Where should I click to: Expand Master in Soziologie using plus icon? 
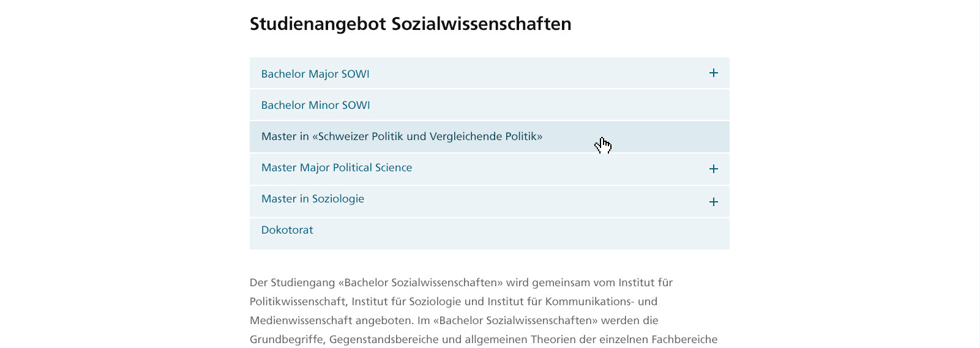click(x=713, y=202)
